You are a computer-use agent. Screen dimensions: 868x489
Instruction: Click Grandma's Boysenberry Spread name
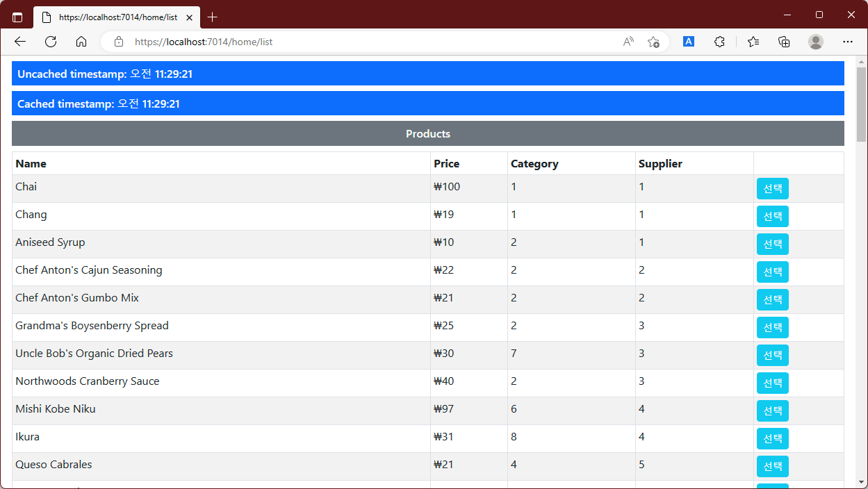click(92, 326)
